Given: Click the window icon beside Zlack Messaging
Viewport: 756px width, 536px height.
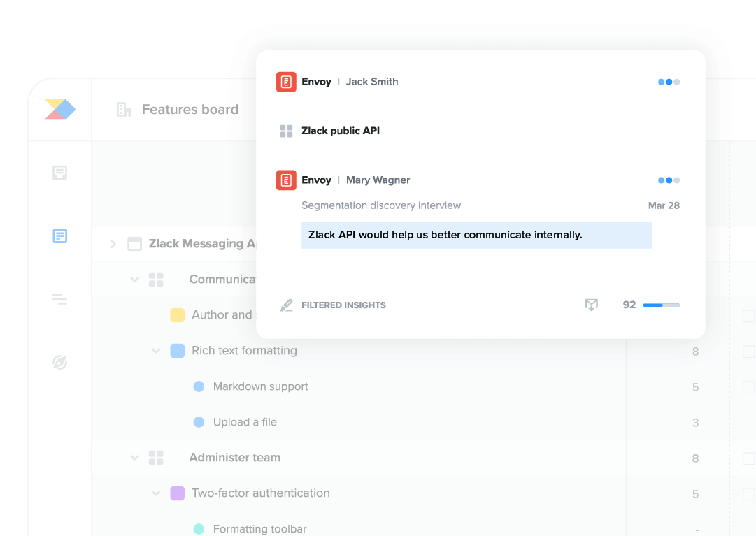Looking at the screenshot, I should (x=134, y=244).
